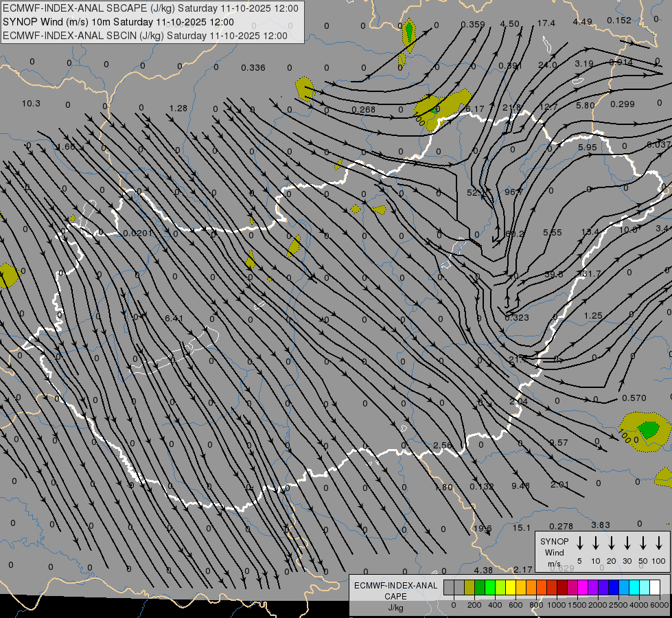Pick the white swatch in CAPE legend
The height and width of the screenshot is (618, 672).
[655, 587]
